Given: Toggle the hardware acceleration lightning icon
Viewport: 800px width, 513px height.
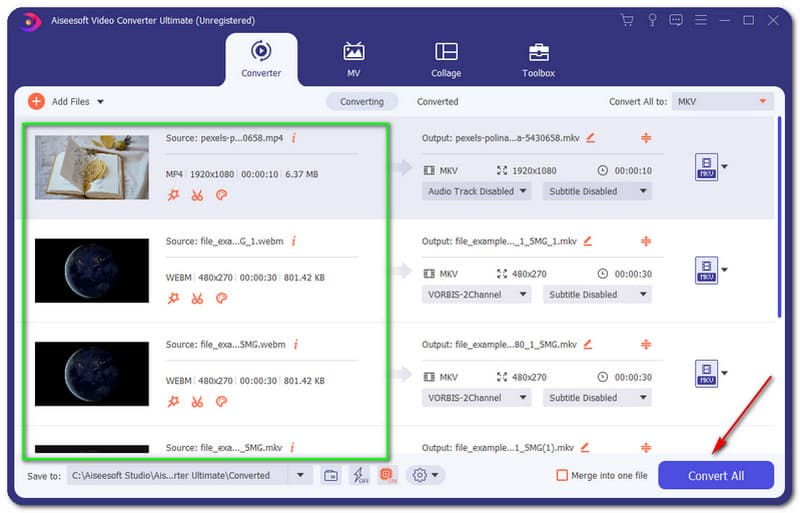Looking at the screenshot, I should tap(360, 476).
